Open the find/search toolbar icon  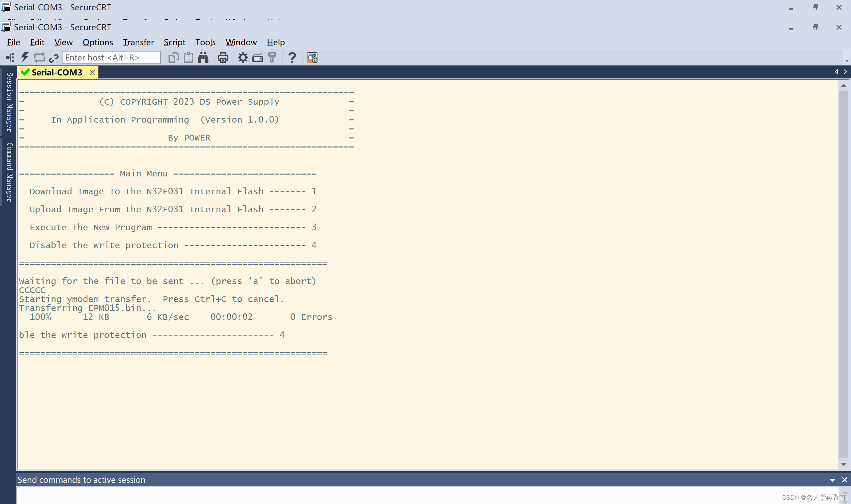coord(203,57)
